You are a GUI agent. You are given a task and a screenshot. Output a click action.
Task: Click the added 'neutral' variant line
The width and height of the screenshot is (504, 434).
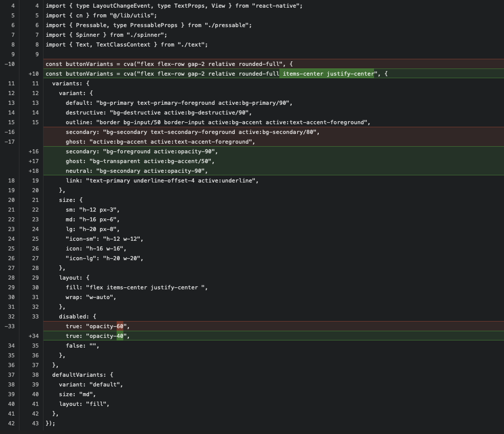[x=137, y=171]
